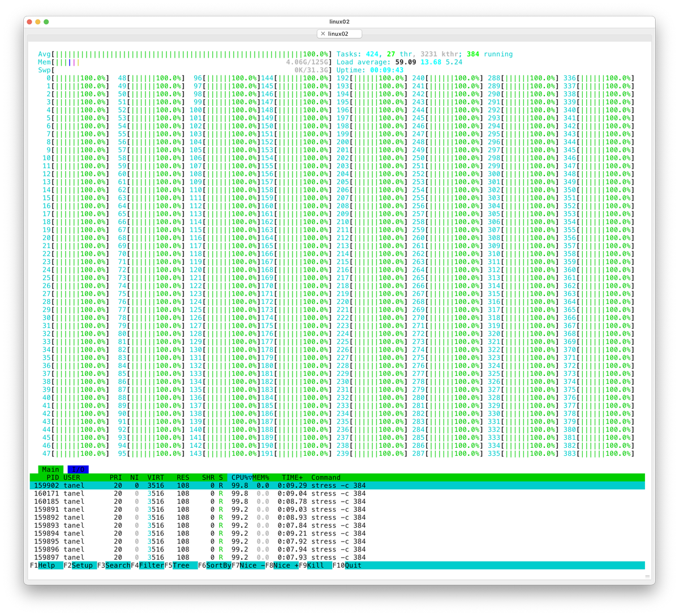Screen dimensions: 679x616
Task: Select process row PID 159895
Action: click(x=337, y=541)
